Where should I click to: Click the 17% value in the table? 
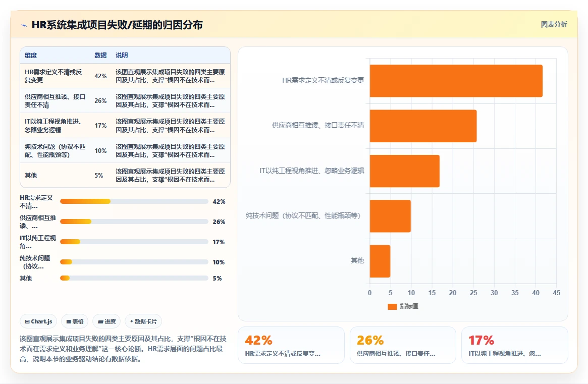pyautogui.click(x=100, y=126)
